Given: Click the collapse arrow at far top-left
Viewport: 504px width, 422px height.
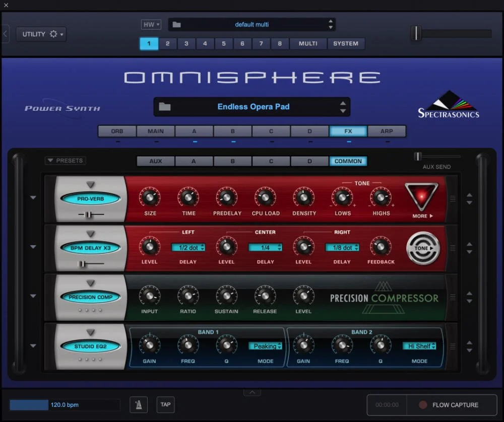Looking at the screenshot, I should pyautogui.click(x=5, y=34).
